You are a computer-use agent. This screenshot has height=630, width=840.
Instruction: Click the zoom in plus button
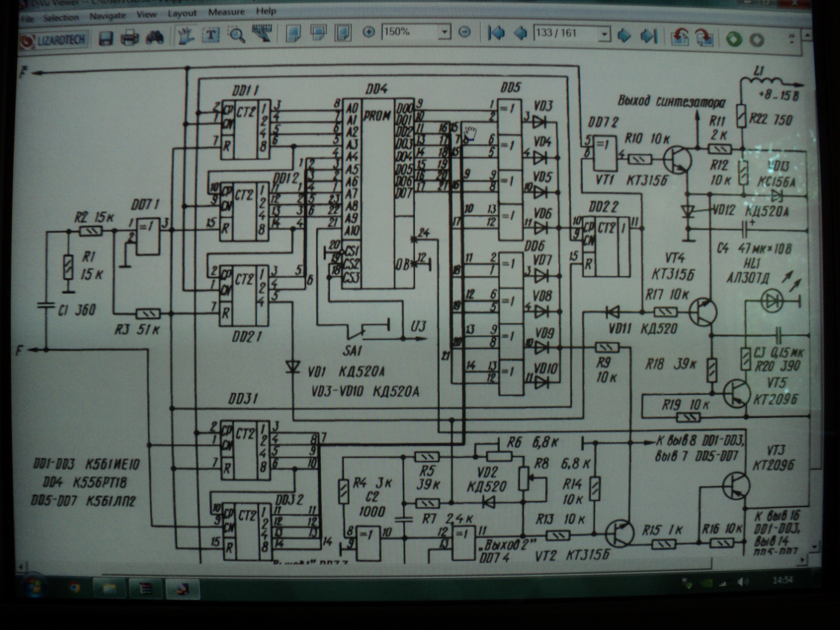click(x=368, y=32)
